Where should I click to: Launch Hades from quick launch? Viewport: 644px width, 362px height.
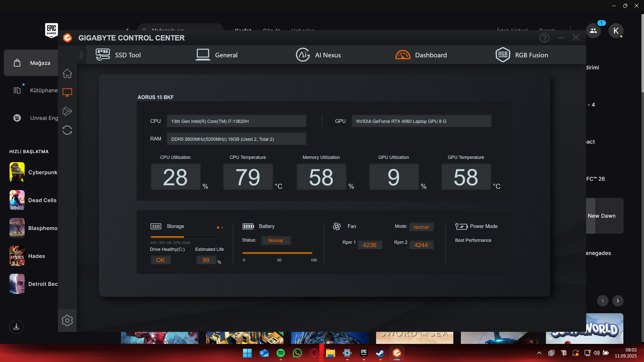pos(27,256)
